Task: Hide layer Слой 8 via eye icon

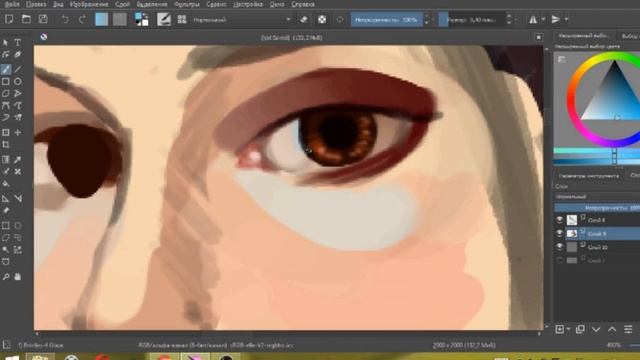Action: [560, 220]
